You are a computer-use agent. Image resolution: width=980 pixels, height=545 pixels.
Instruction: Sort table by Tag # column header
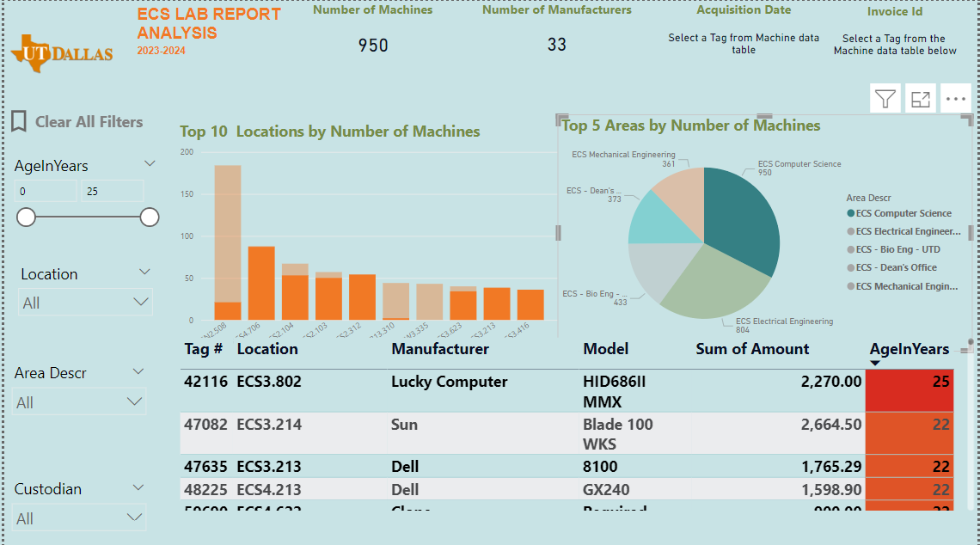[x=203, y=349]
